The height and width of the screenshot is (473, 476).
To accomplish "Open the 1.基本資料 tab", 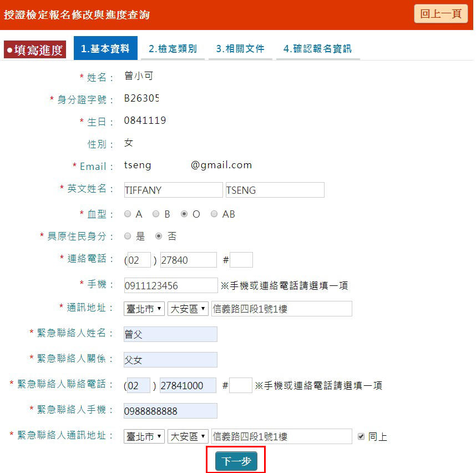I will tap(105, 48).
